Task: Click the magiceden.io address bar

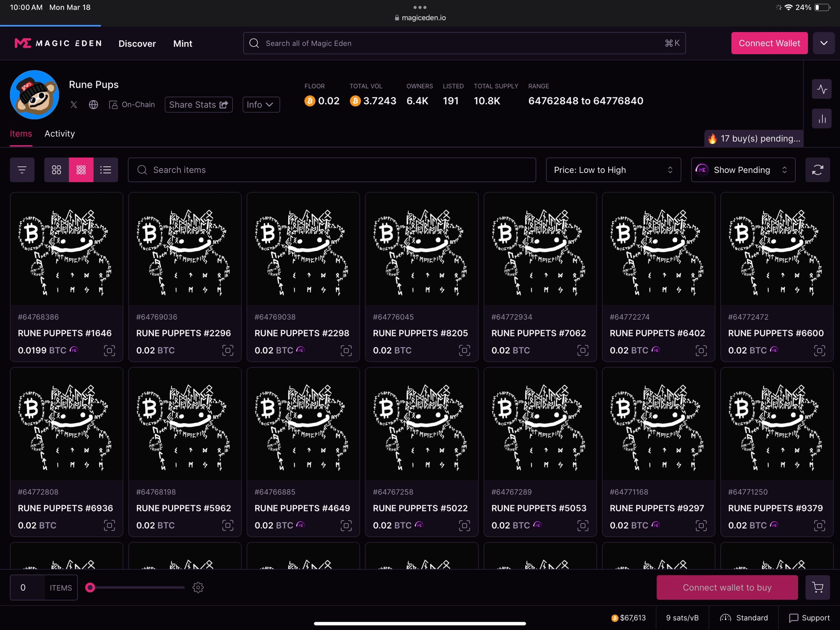Action: (x=420, y=18)
